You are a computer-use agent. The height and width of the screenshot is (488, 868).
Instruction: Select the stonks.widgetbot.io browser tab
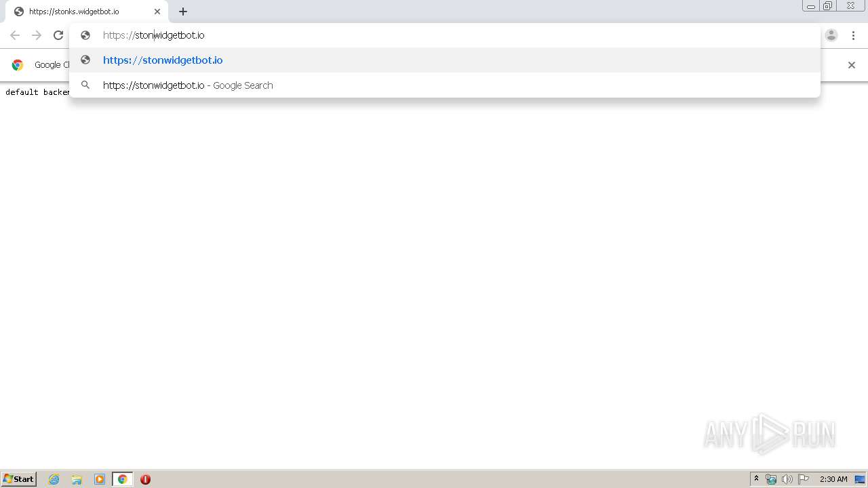tap(87, 12)
